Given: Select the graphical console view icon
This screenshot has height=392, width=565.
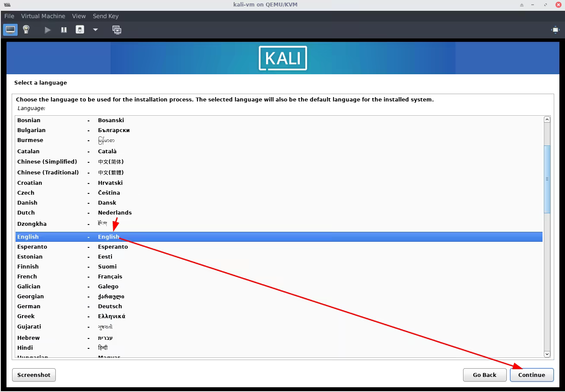Looking at the screenshot, I should point(9,29).
